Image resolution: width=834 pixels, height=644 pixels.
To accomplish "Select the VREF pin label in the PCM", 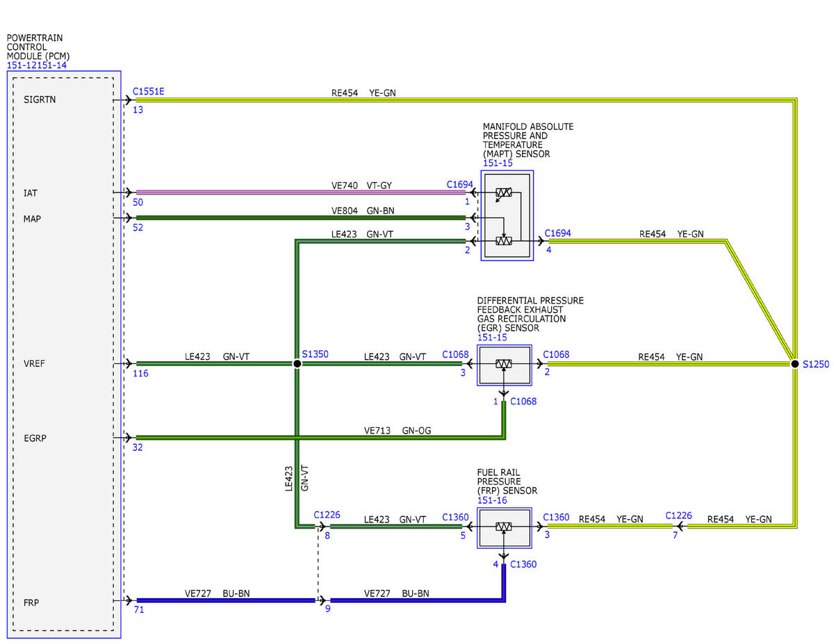I will 35,363.
